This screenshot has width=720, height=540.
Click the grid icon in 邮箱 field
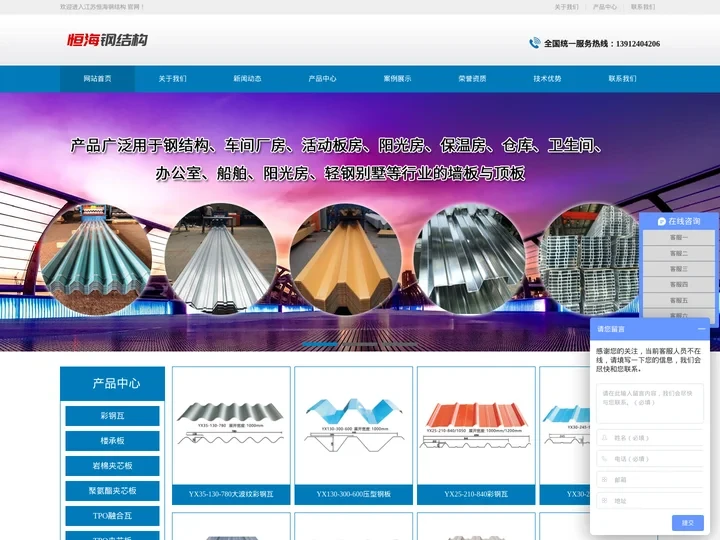pos(604,479)
